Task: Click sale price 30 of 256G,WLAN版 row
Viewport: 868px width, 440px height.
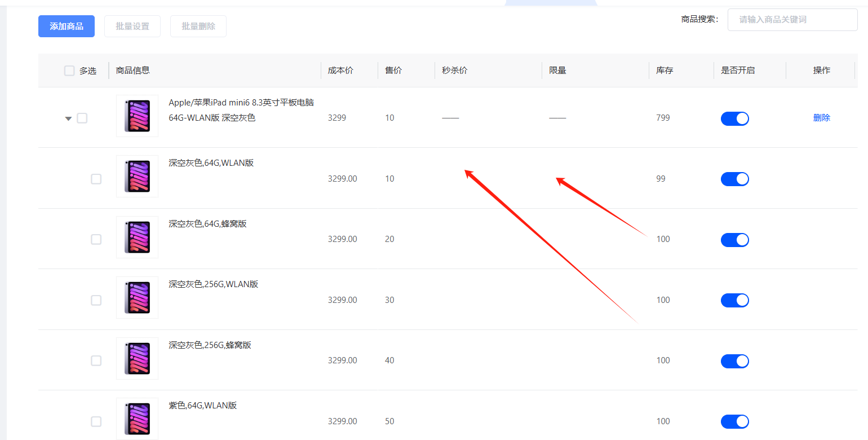Action: pos(389,300)
